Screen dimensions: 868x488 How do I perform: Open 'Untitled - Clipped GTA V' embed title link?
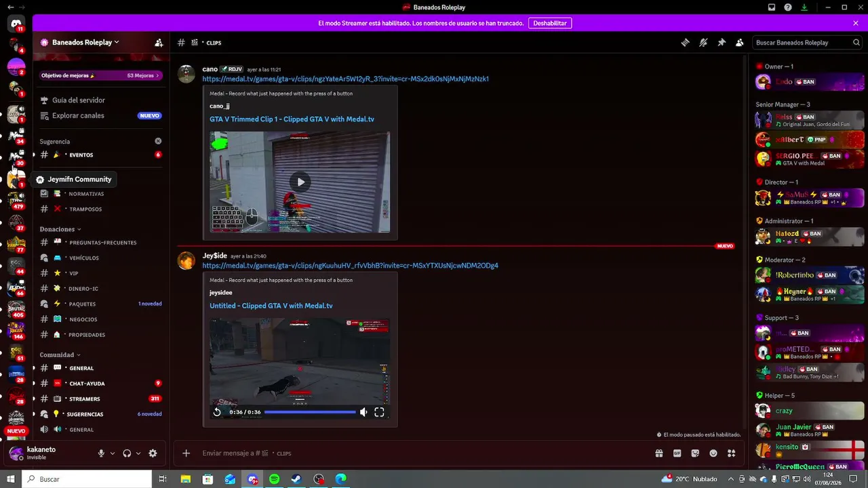(271, 306)
